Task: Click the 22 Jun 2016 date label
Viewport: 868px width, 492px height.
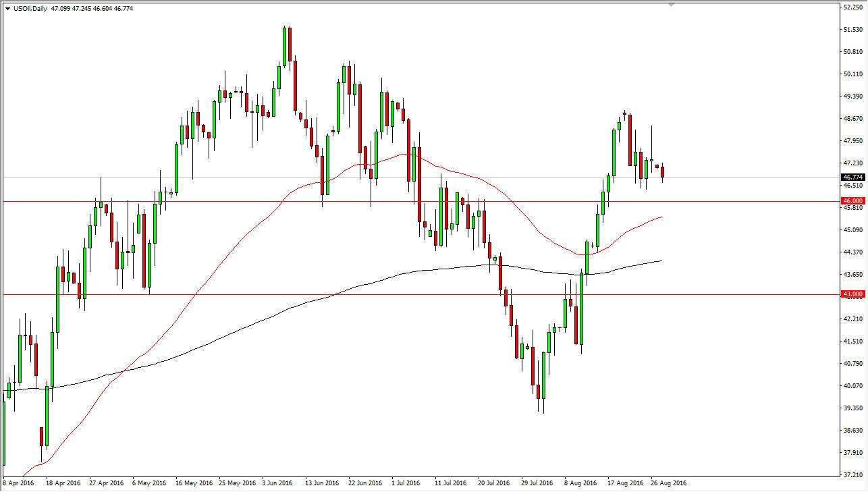Action: click(x=364, y=483)
